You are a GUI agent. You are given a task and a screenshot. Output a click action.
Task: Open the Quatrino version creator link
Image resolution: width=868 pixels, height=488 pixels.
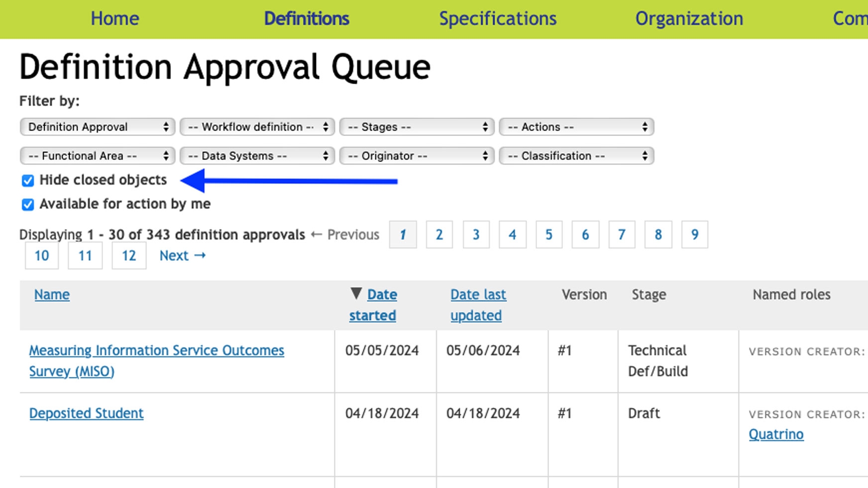point(776,434)
